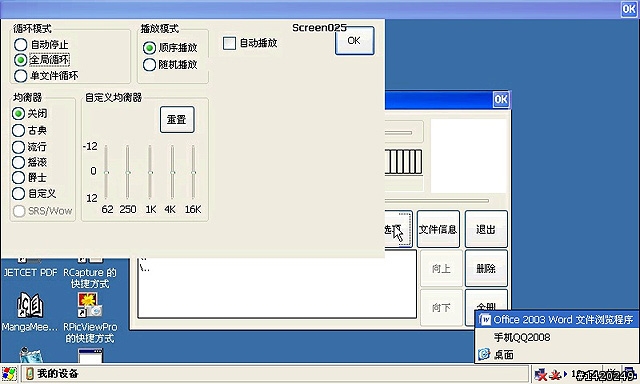Click 删除 button in player window
Screen dimensions: 640x384
pyautogui.click(x=486, y=268)
